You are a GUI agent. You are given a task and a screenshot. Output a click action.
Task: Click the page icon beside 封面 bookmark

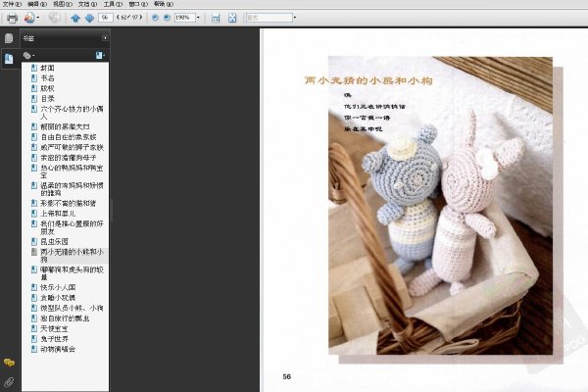(x=34, y=68)
